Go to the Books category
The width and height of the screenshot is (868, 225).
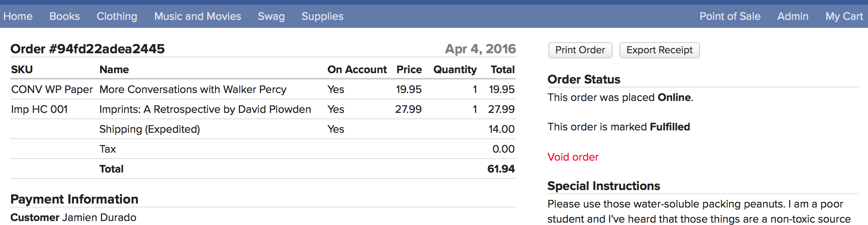(x=64, y=16)
